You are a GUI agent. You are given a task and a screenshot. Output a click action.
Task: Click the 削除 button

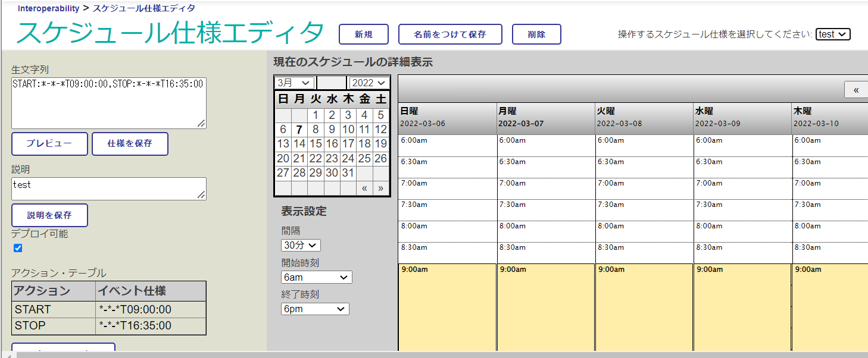pos(536,34)
